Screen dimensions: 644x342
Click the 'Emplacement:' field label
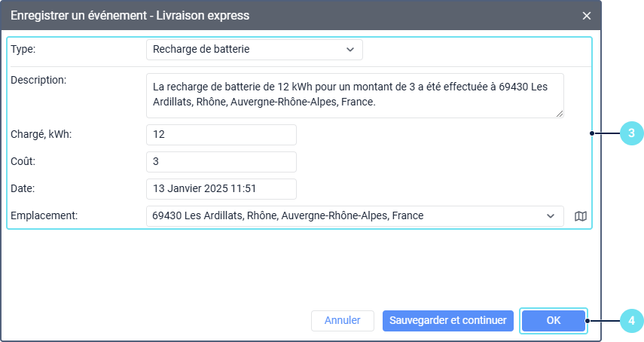(44, 215)
